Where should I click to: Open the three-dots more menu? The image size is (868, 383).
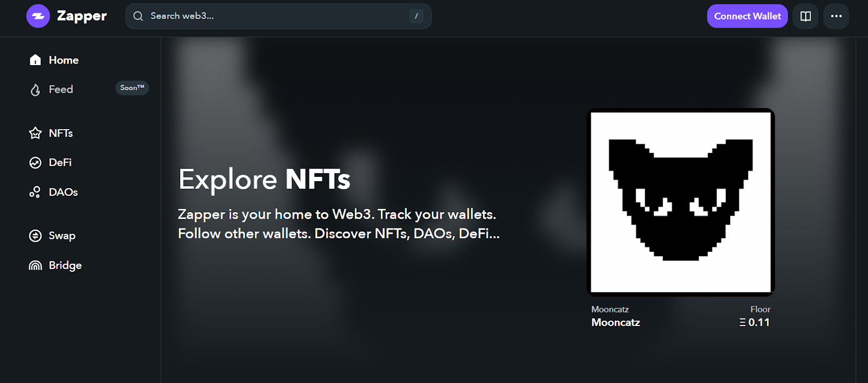(836, 16)
